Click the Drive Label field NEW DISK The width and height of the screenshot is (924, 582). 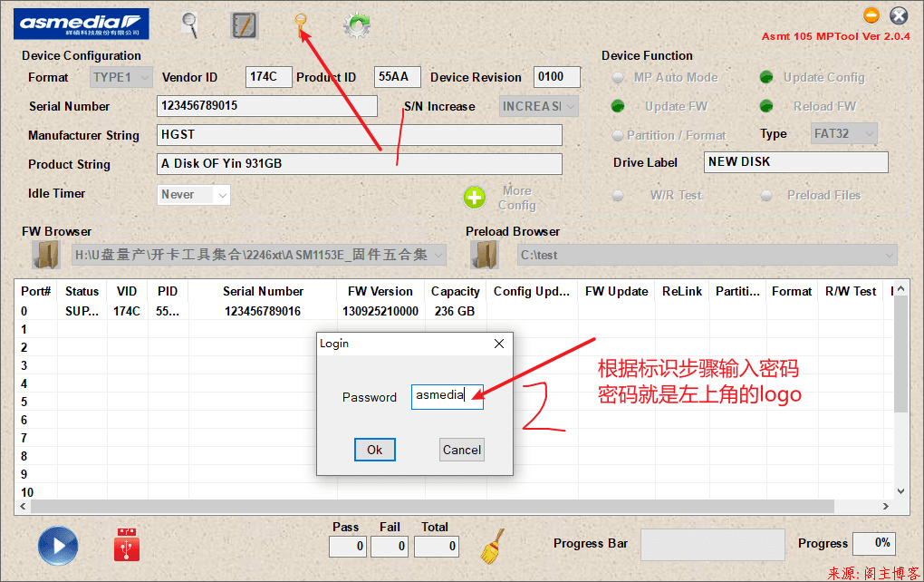click(x=796, y=162)
